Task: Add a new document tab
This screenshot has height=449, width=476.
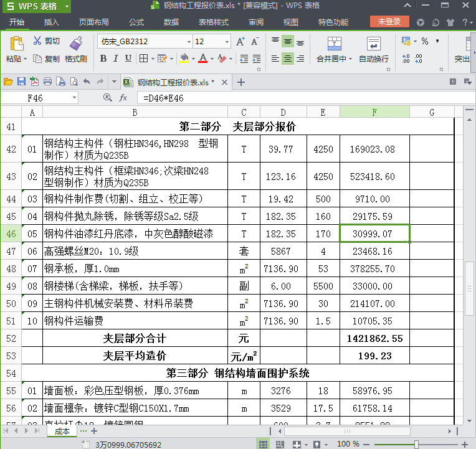Action: pyautogui.click(x=241, y=82)
